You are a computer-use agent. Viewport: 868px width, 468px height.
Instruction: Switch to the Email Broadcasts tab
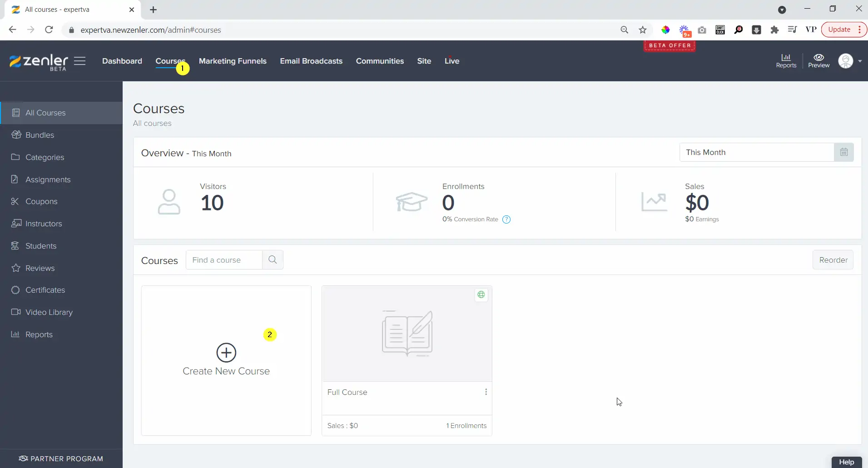311,61
